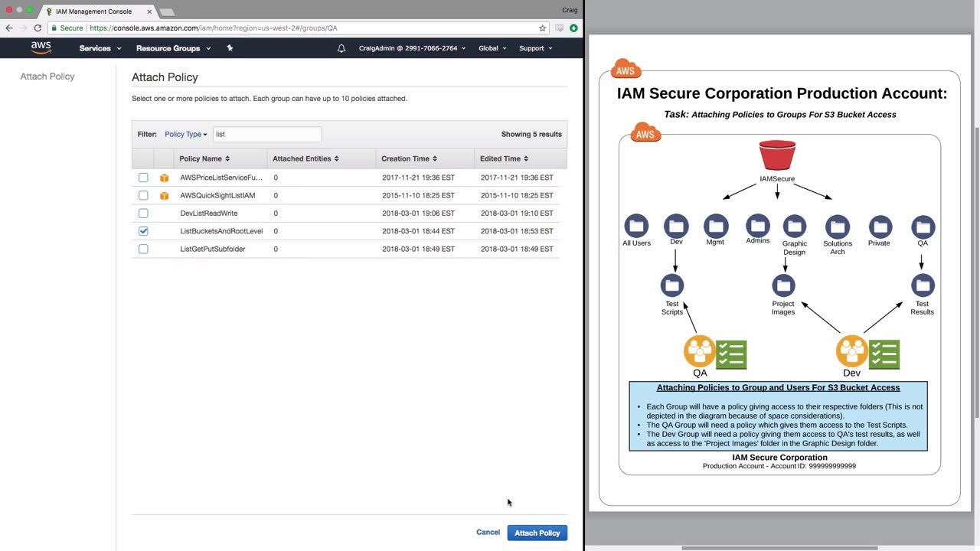
Task: Check the DevListReadWrite policy box
Action: coord(143,214)
